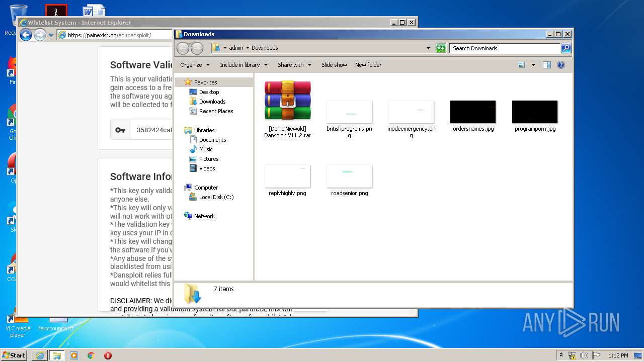Click into the Search Downloads field

tap(505, 48)
